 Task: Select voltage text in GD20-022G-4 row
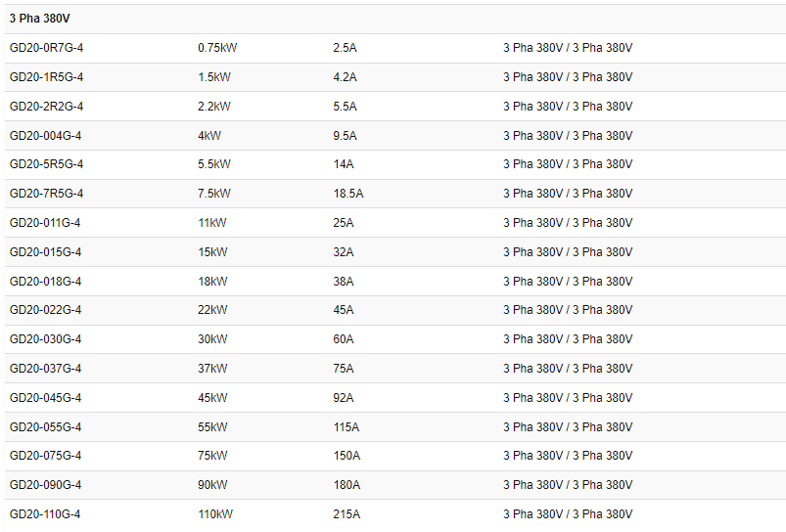(568, 310)
